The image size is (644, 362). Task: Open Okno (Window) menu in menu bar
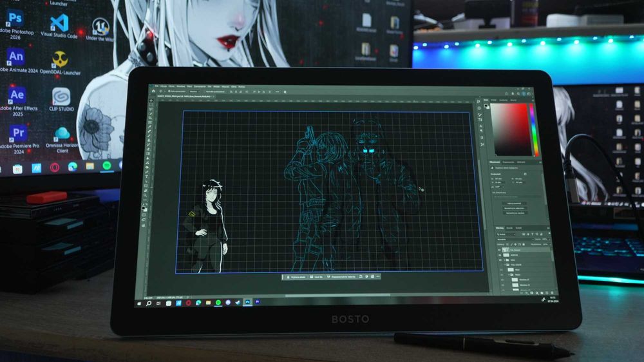coord(234,87)
